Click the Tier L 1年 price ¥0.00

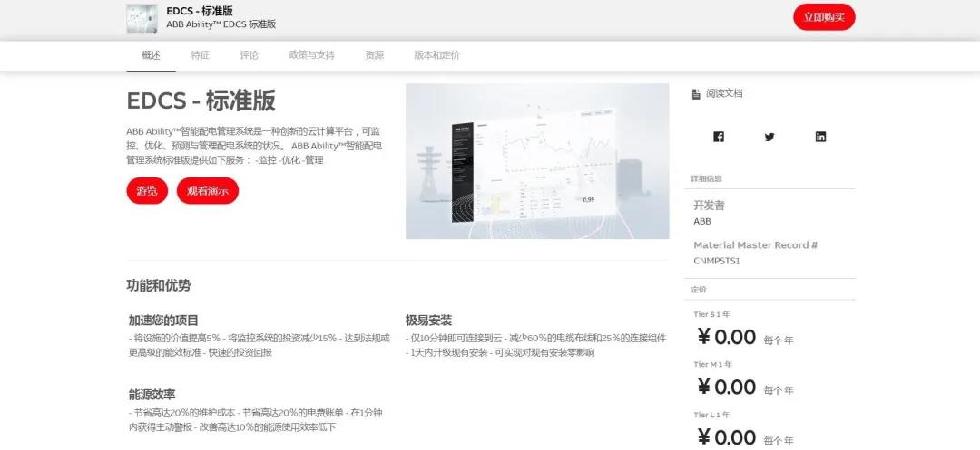(727, 438)
